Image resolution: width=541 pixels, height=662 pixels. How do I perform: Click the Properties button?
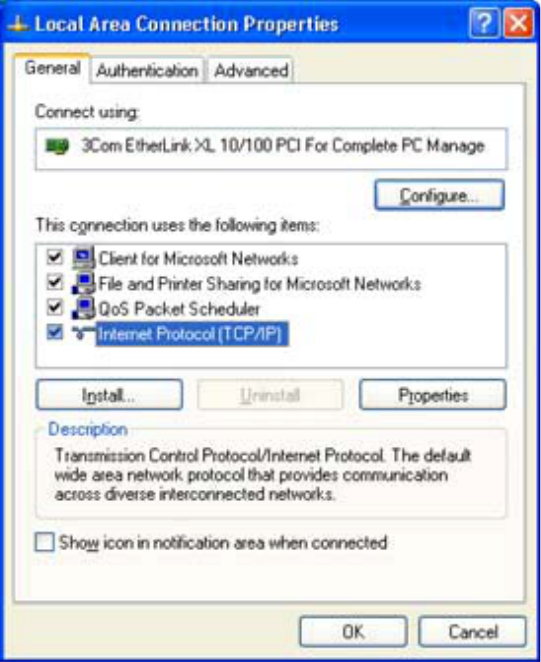[x=433, y=395]
